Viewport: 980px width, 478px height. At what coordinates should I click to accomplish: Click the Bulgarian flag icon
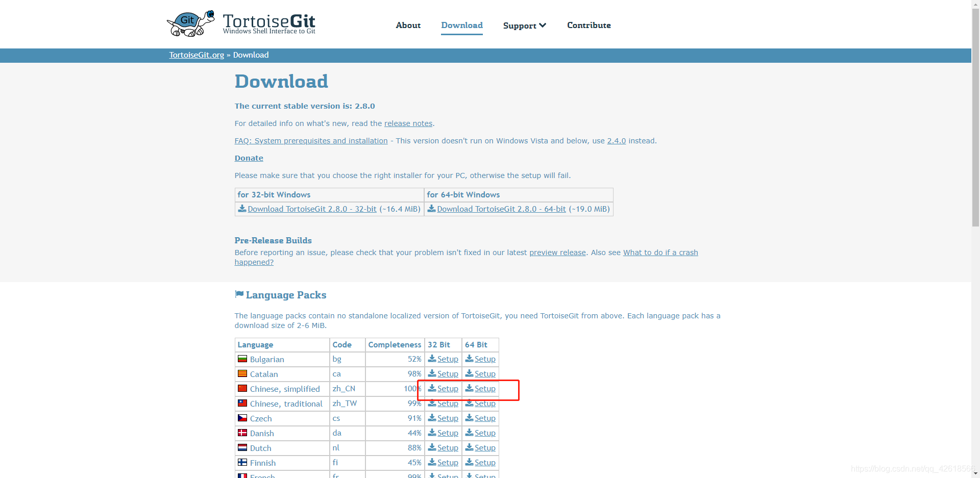242,359
